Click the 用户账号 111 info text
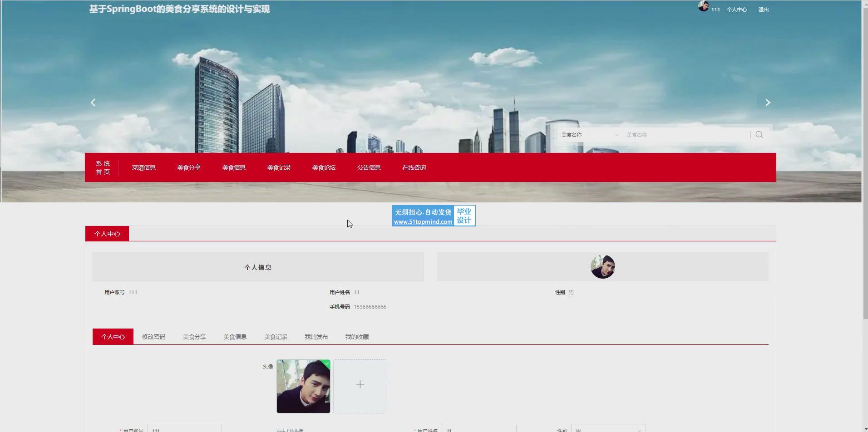Viewport: 868px width, 432px height. click(121, 292)
